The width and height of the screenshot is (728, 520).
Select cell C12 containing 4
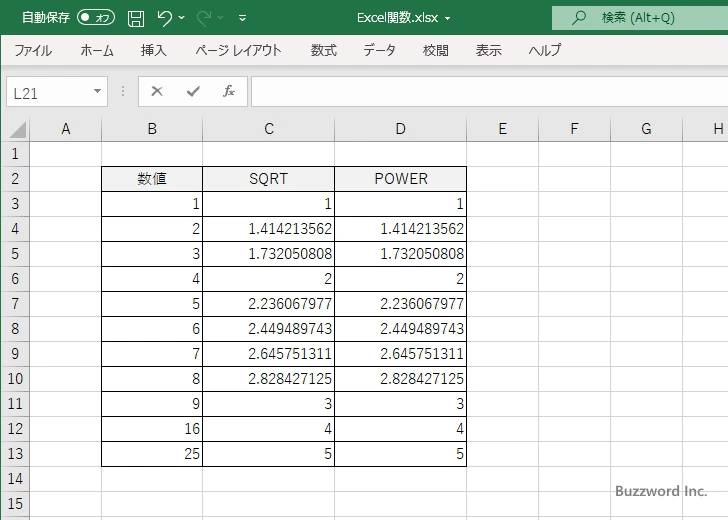pyautogui.click(x=269, y=429)
